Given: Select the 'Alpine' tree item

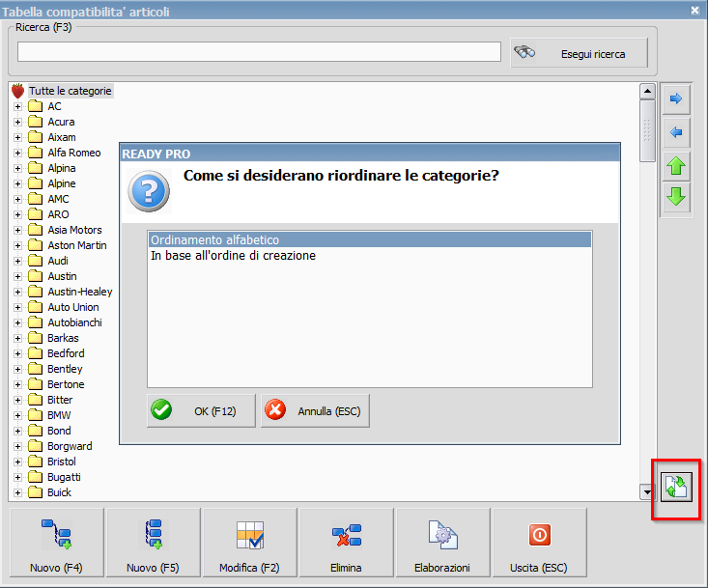Looking at the screenshot, I should (62, 183).
